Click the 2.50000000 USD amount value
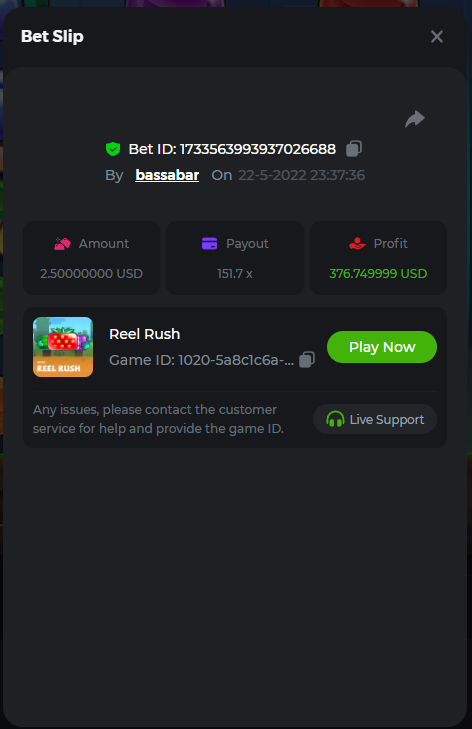Screen dimensions: 472x729 [91, 273]
